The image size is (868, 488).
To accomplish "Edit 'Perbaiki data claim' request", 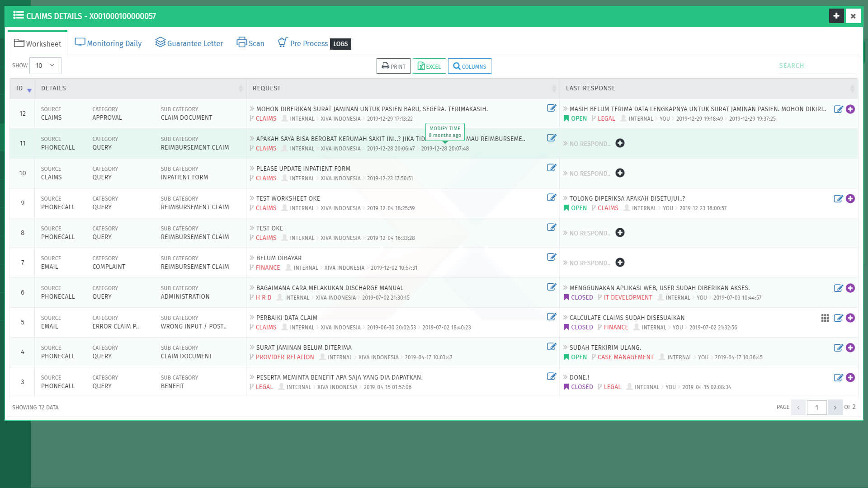I will click(552, 317).
